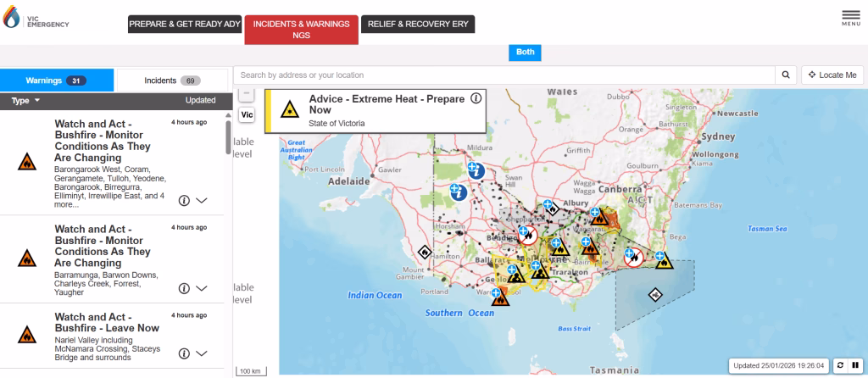Click blue info marker north of Horsham

pyautogui.click(x=459, y=192)
